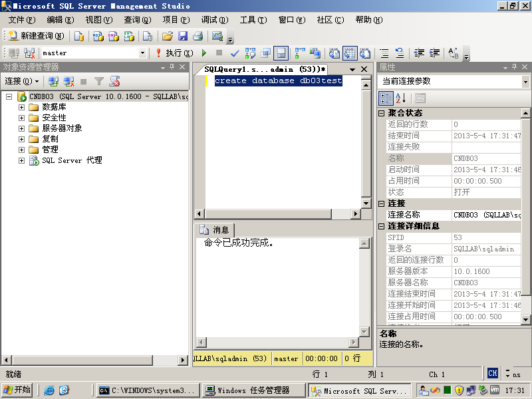Click the Analysis Services MDX Query icon
Screen dimensions: 532x399
coord(98,36)
